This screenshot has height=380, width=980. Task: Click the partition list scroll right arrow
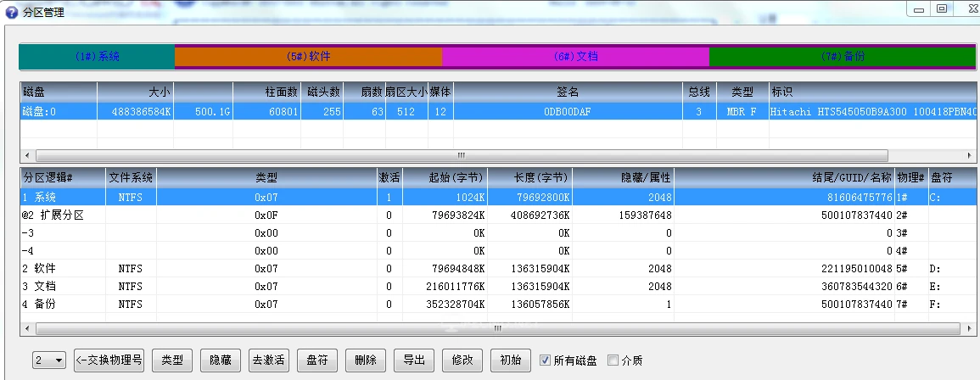click(x=970, y=328)
